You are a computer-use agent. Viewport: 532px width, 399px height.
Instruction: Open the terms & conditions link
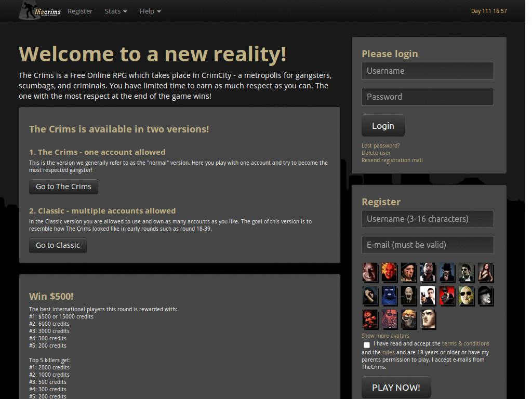(465, 343)
